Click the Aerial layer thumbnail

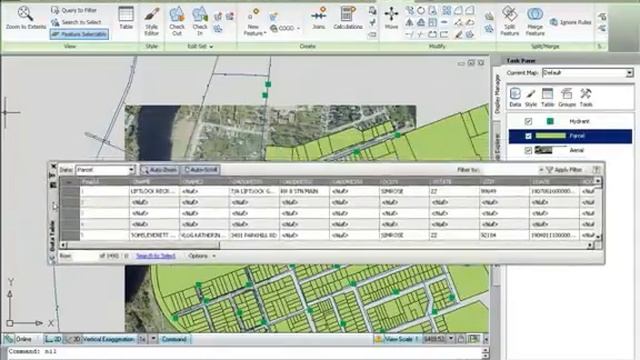(x=543, y=151)
